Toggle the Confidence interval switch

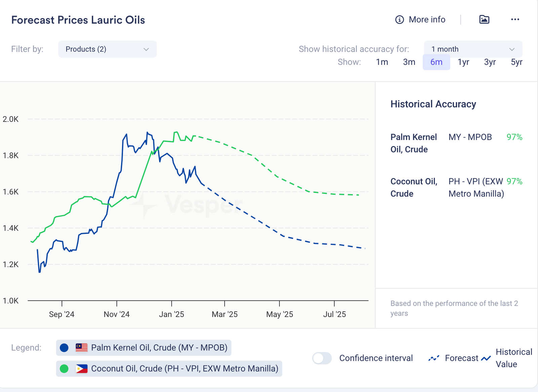[x=322, y=358]
